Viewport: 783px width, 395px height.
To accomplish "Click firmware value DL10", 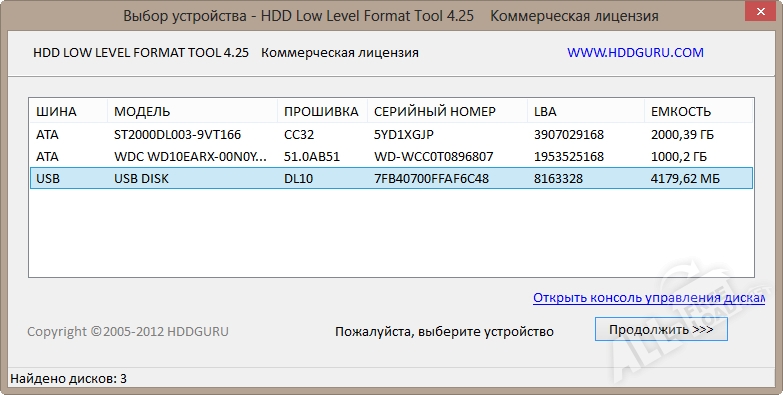I will point(299,179).
